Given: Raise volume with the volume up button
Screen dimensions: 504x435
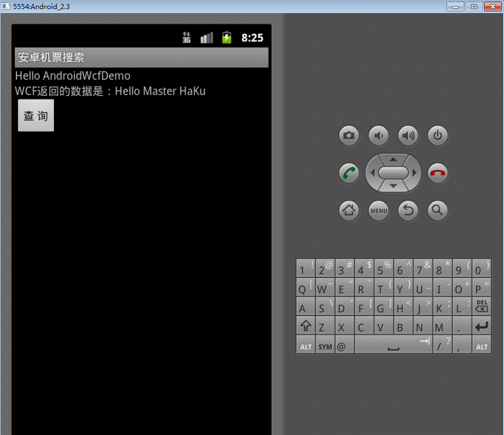Looking at the screenshot, I should (x=408, y=135).
